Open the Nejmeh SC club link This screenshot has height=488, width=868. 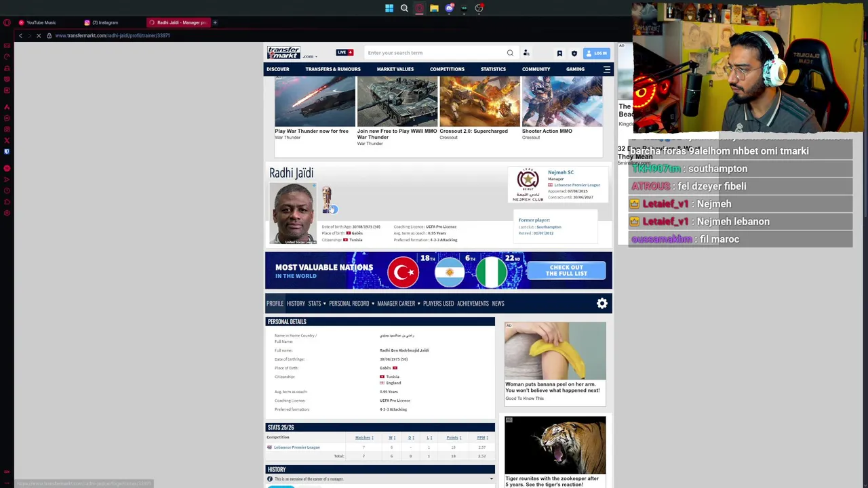pyautogui.click(x=561, y=173)
